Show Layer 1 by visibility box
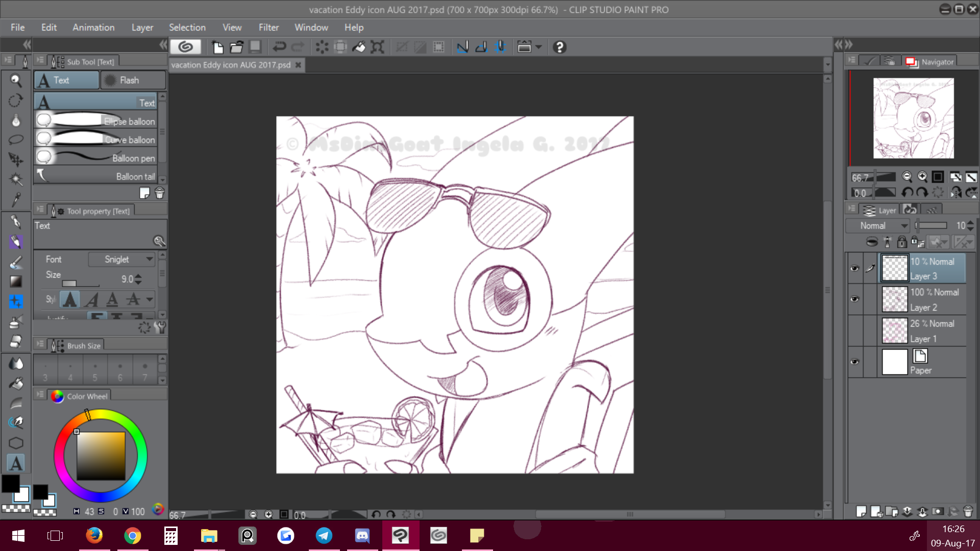The image size is (980, 551). (x=854, y=331)
